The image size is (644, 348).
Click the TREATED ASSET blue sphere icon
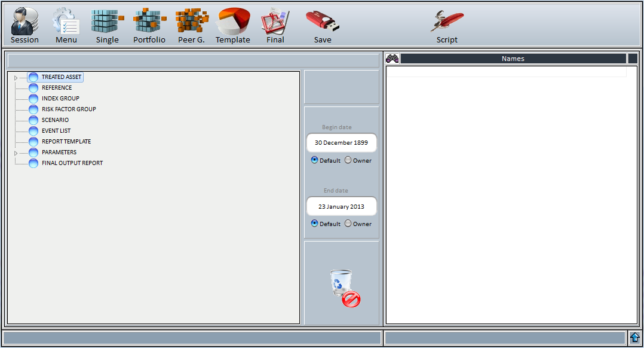tap(33, 77)
